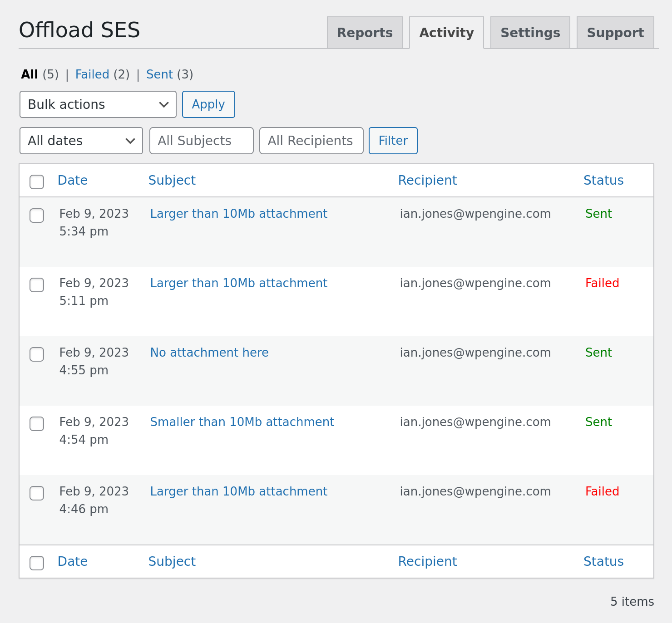Show All emails filter
Image resolution: width=672 pixels, height=623 pixels.
click(30, 74)
